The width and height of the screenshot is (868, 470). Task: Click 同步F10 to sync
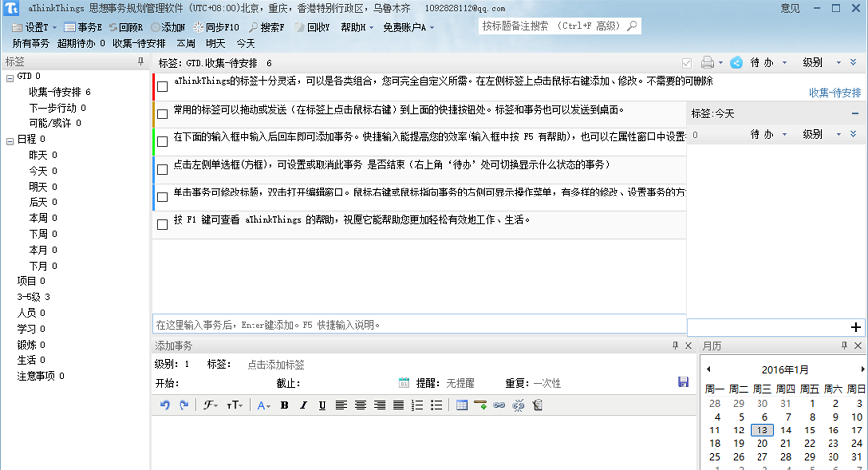point(216,27)
